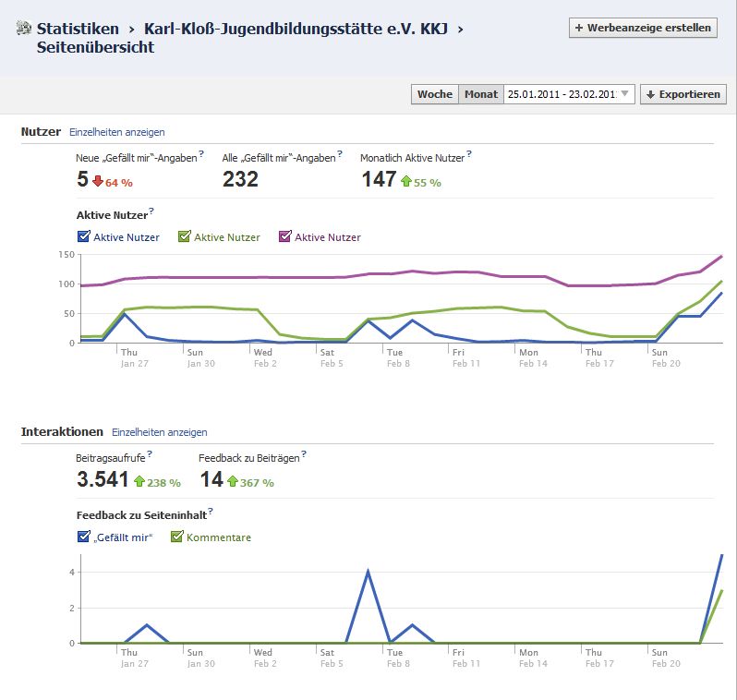
Task: Click help icon beside Neue „Gefällt mir"-Angaben
Action: coord(201,155)
